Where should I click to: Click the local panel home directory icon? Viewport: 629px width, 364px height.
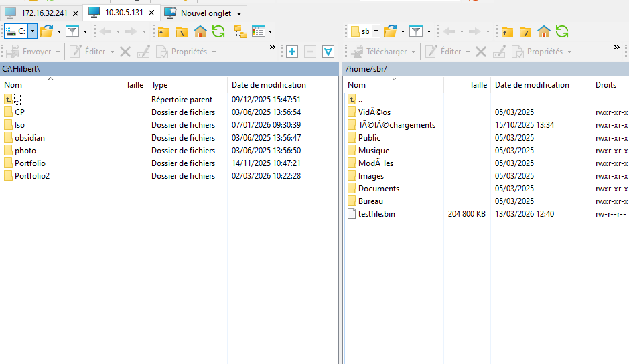click(x=200, y=31)
